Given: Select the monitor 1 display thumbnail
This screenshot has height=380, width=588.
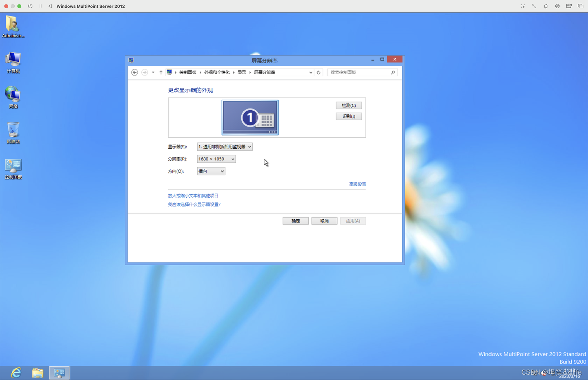Looking at the screenshot, I should click(x=250, y=118).
